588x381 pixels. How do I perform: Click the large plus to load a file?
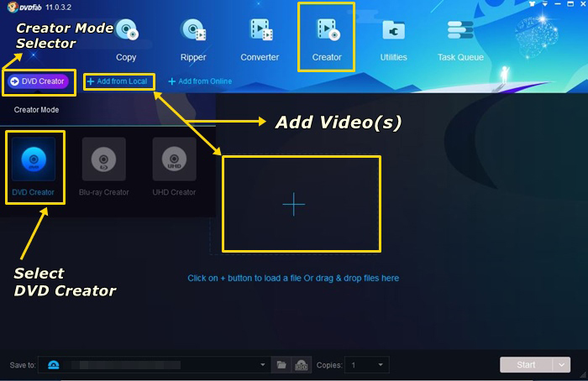(294, 205)
